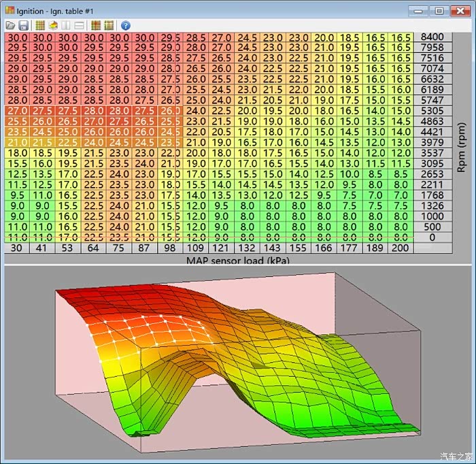This screenshot has width=476, height=464.
Task: Select the 200 kPa column header
Action: [x=401, y=248]
